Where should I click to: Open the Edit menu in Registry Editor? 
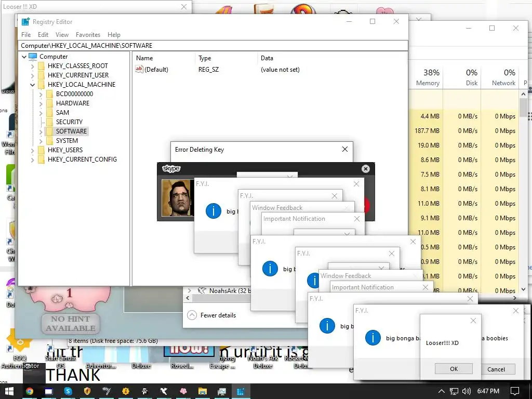point(43,35)
